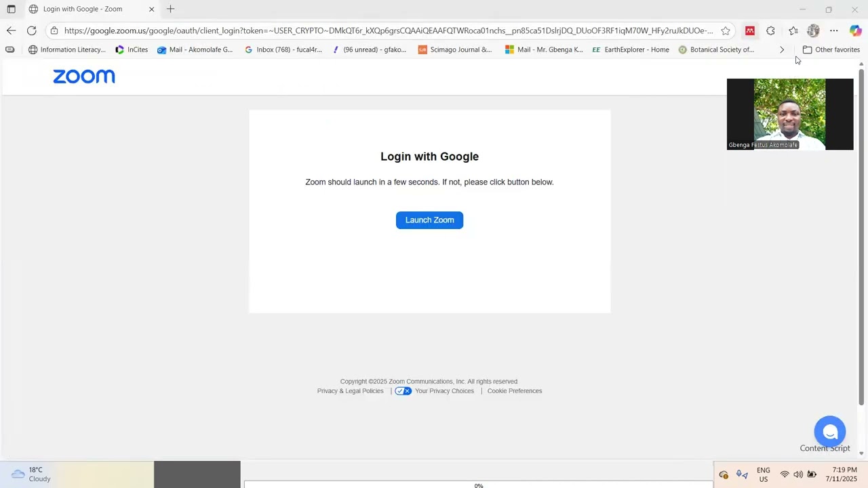Select the Zoom OAuth URL in address bar
Screen dimensions: 868x488
388,30
